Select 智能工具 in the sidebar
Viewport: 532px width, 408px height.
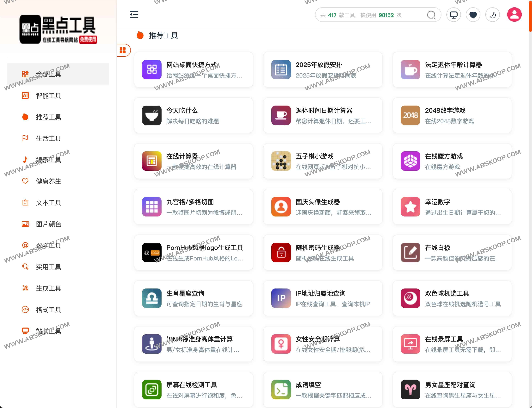[x=49, y=96]
